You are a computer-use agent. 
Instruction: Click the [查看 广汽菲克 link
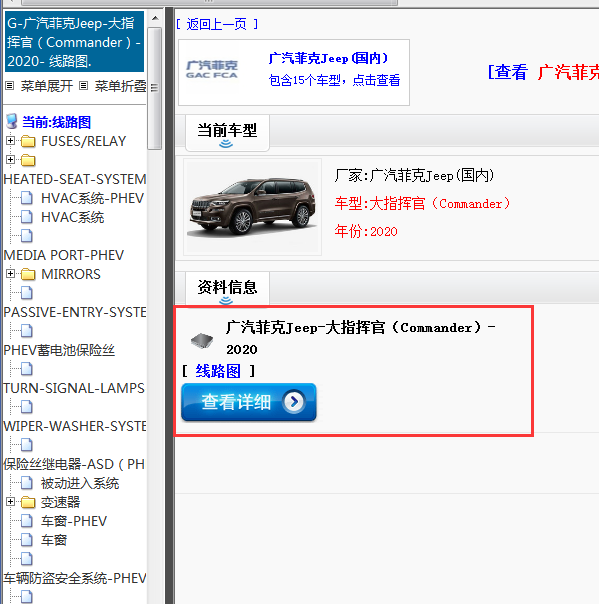point(543,72)
